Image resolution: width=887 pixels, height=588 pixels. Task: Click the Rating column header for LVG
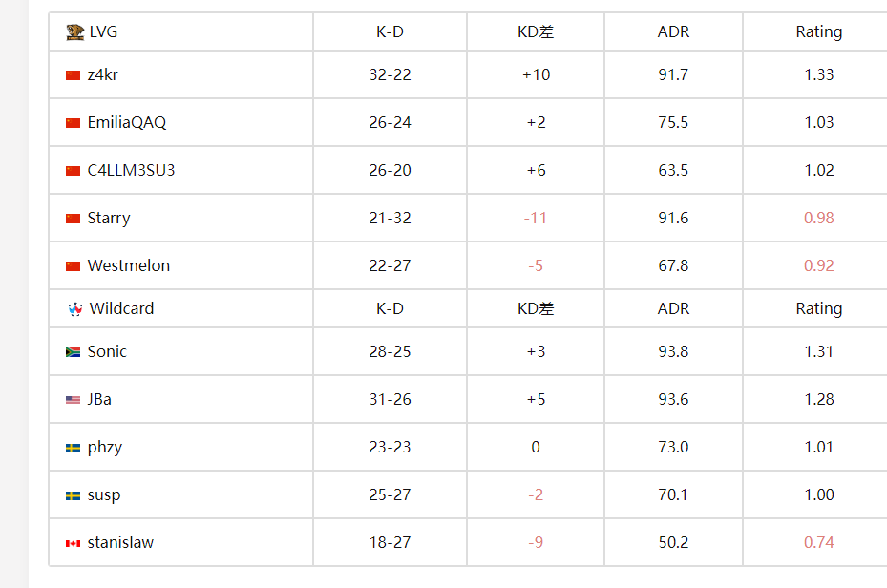(818, 32)
